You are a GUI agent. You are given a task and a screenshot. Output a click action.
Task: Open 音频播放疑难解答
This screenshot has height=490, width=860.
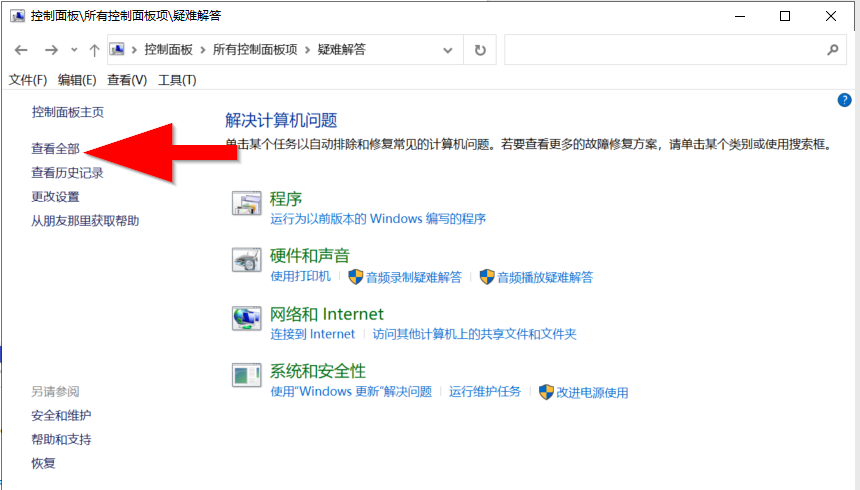[545, 278]
